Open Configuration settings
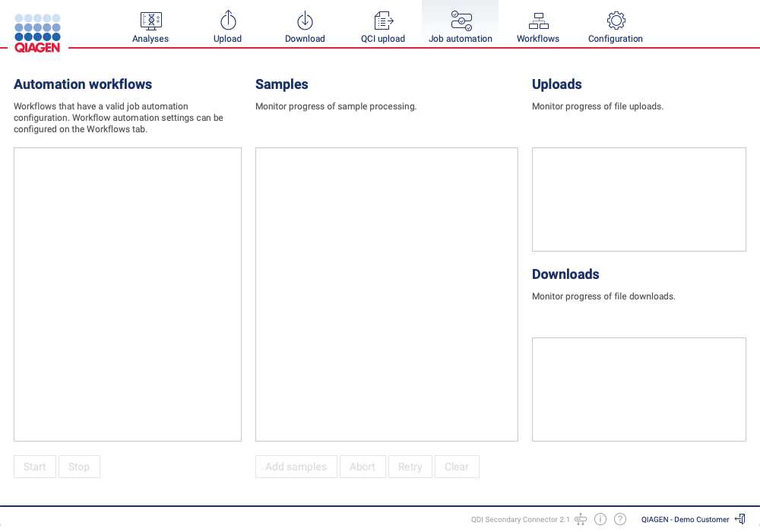760x532 pixels. pyautogui.click(x=616, y=27)
